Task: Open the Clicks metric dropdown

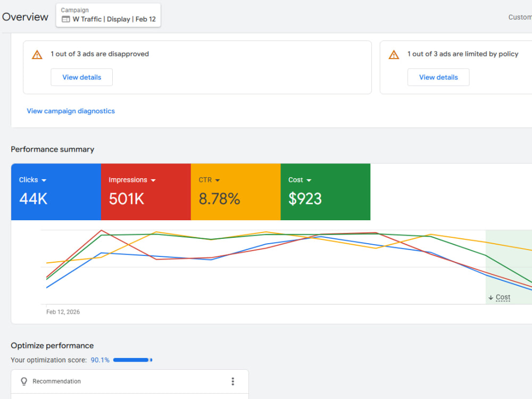Action: coord(32,180)
